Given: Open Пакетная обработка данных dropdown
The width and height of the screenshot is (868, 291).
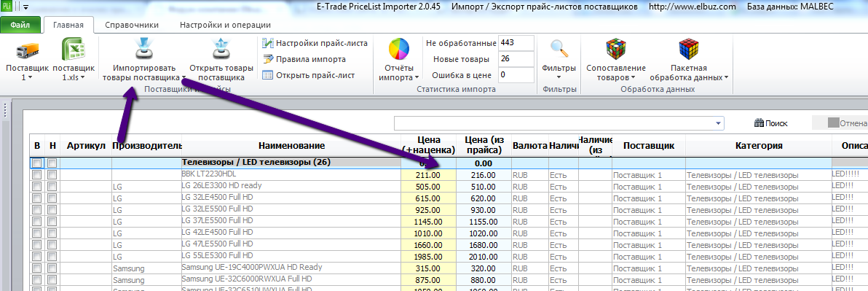Looking at the screenshot, I should (x=689, y=59).
